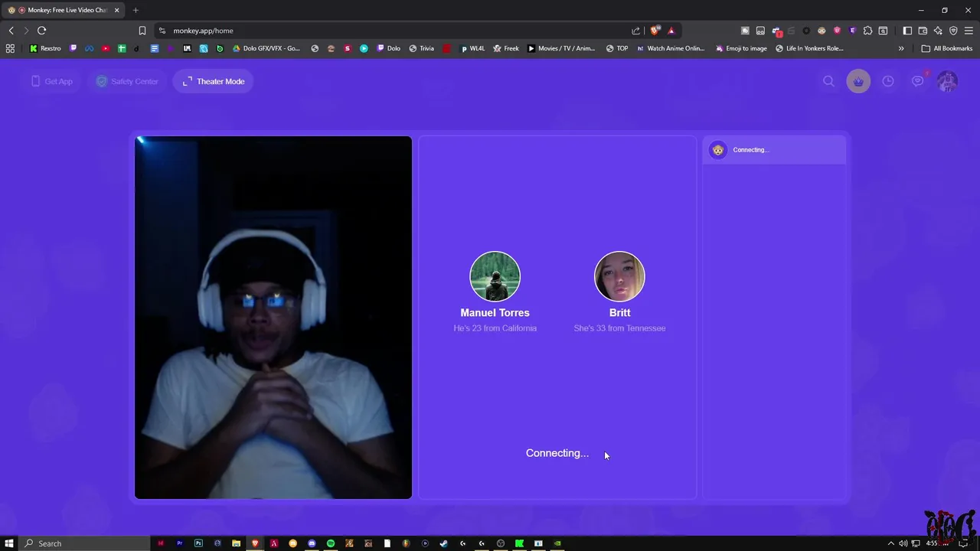
Task: Reload the monkey.app page
Action: 41,31
